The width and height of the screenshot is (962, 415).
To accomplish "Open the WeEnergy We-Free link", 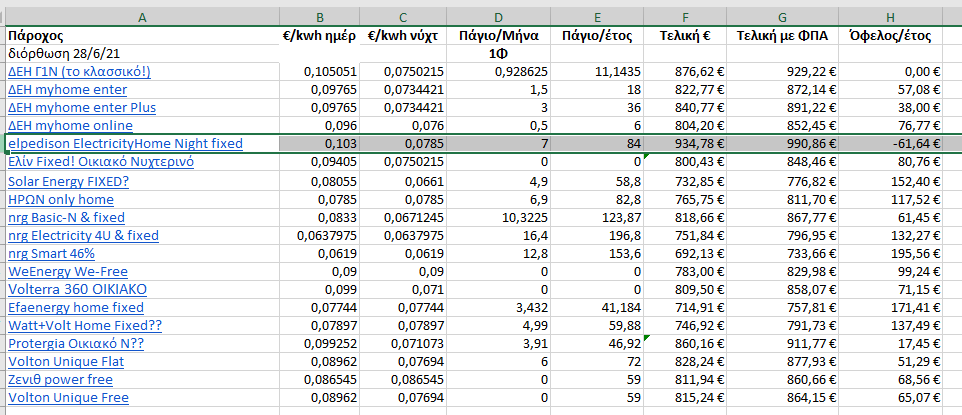I will (x=68, y=271).
